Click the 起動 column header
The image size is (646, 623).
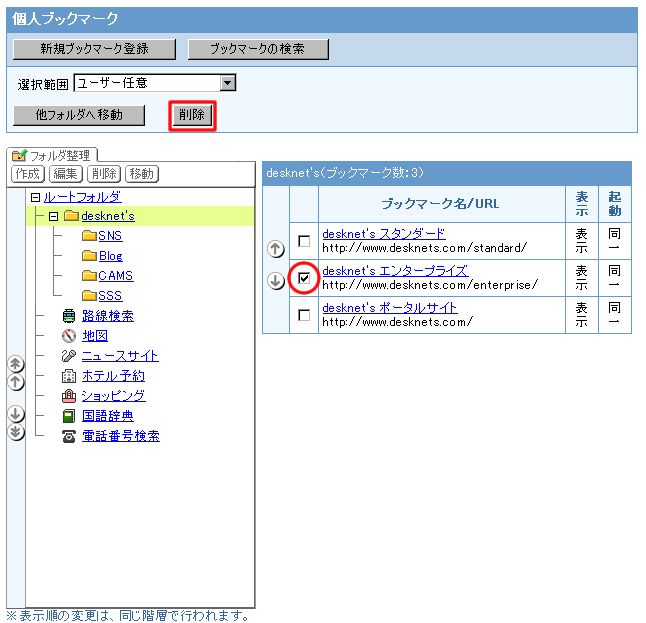coord(615,204)
